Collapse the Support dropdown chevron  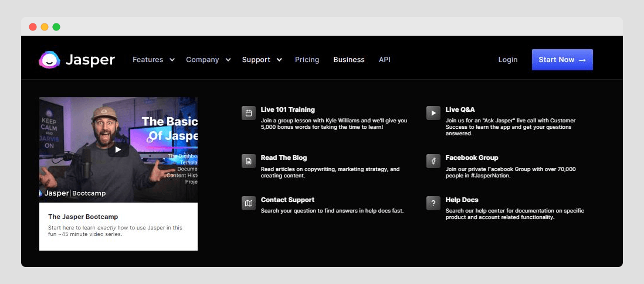coord(279,60)
